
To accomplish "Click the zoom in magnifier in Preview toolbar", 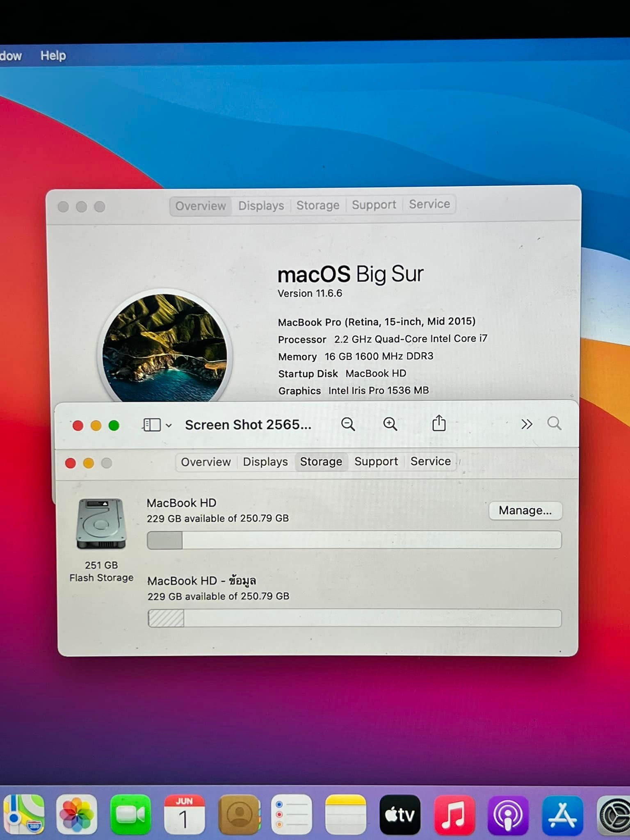I will 390,424.
